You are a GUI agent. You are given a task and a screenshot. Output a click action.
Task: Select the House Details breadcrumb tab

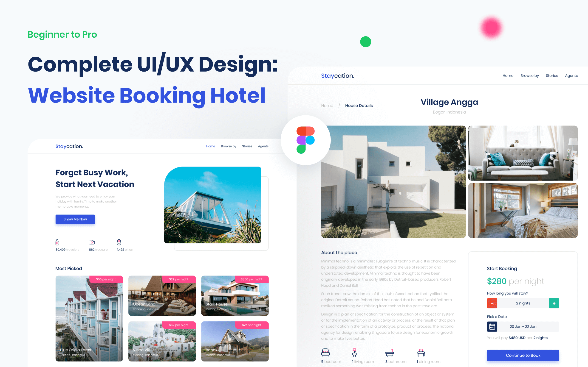359,105
